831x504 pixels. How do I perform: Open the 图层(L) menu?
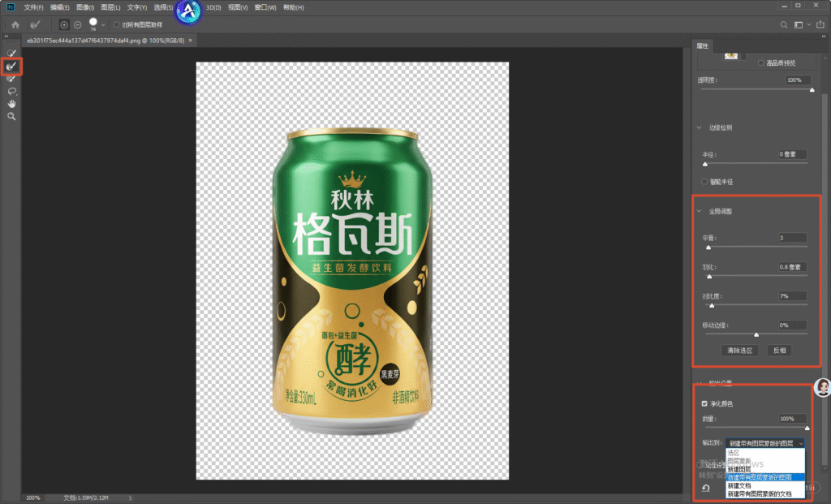click(x=110, y=7)
